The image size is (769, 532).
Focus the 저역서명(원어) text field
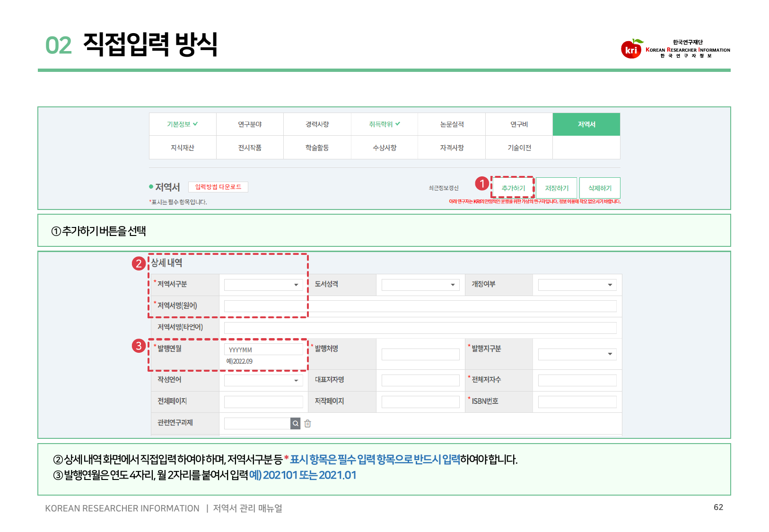420,306
